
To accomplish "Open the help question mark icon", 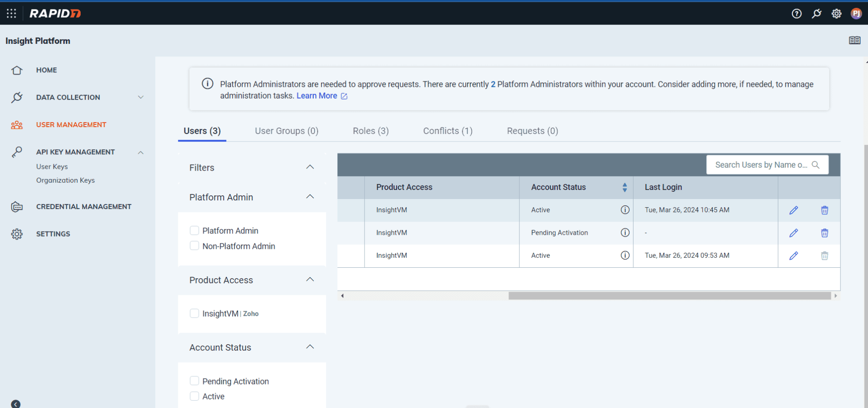I will (796, 14).
